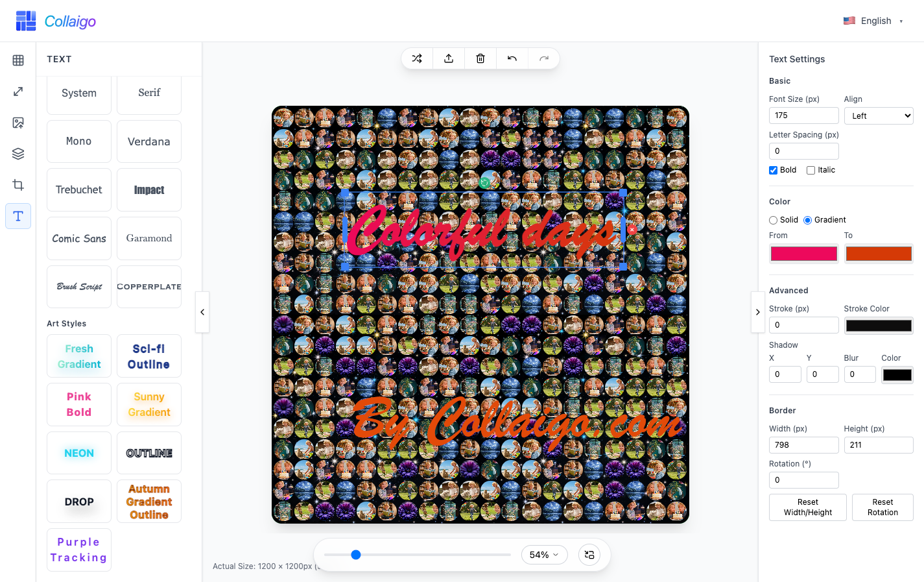Apply the NEON art style
The image size is (924, 582).
(78, 453)
